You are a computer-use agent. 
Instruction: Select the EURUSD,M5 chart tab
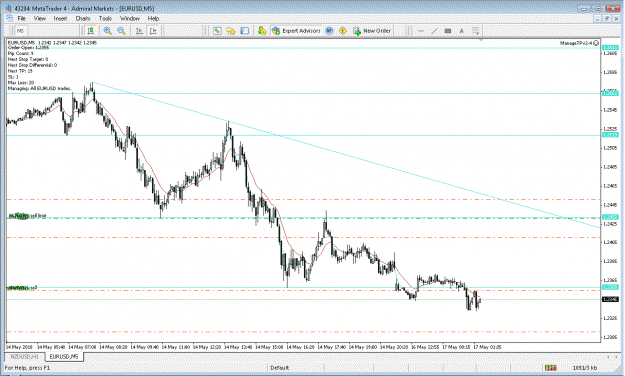coord(64,356)
